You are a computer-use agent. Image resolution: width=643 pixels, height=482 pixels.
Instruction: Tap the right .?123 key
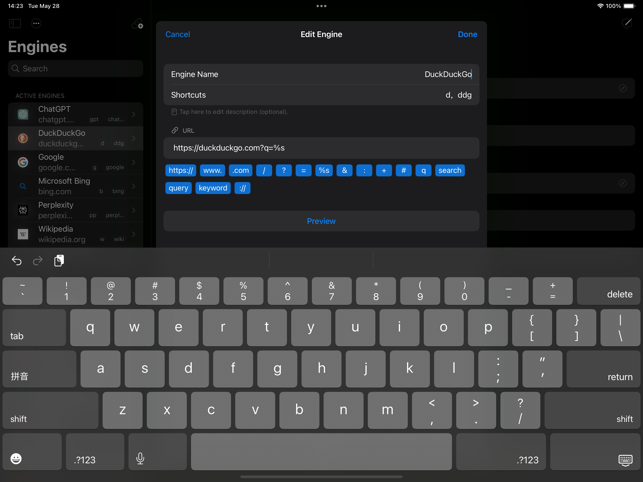(501, 452)
